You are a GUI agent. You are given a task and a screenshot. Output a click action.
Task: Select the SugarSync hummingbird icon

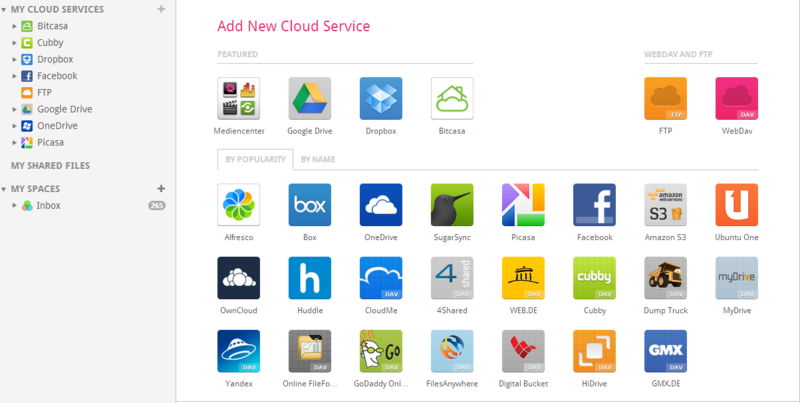point(452,205)
